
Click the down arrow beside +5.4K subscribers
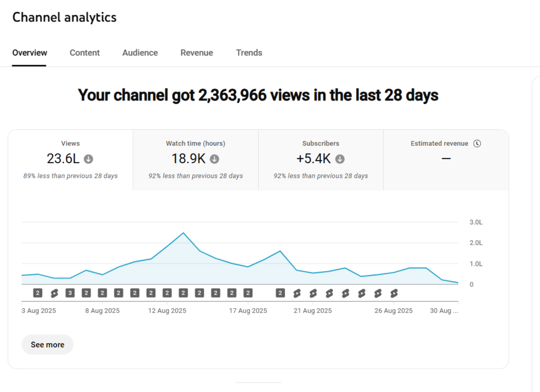pos(340,159)
